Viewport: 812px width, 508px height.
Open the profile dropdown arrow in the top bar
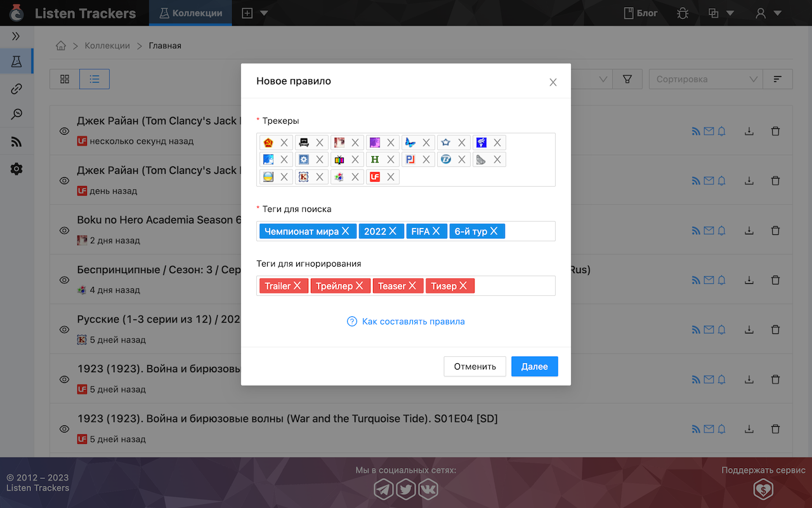(x=778, y=13)
